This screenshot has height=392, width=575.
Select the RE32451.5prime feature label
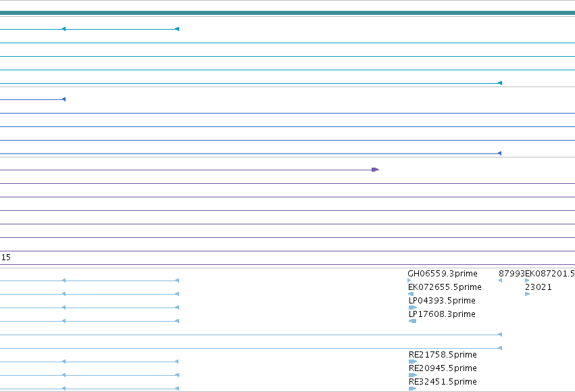(x=443, y=382)
